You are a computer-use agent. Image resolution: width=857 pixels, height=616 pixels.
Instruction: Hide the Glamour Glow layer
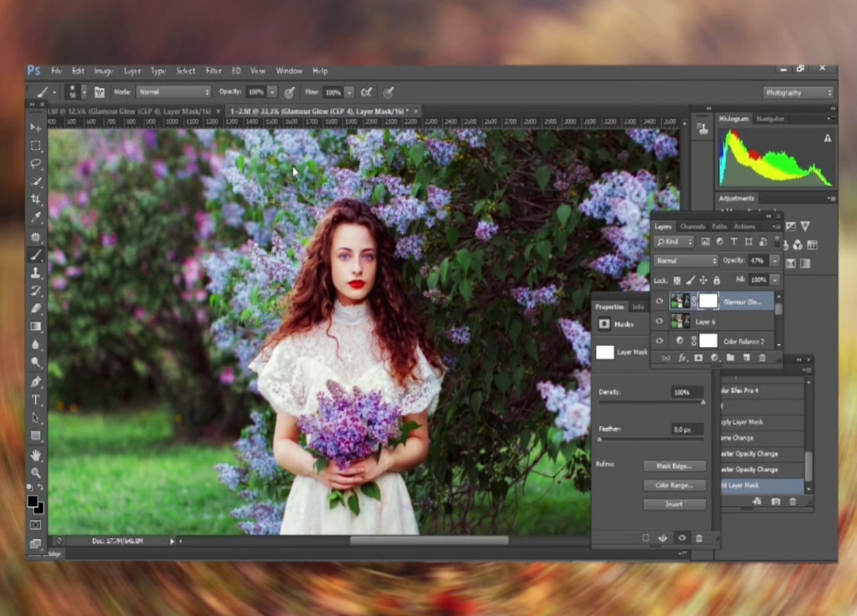[659, 302]
